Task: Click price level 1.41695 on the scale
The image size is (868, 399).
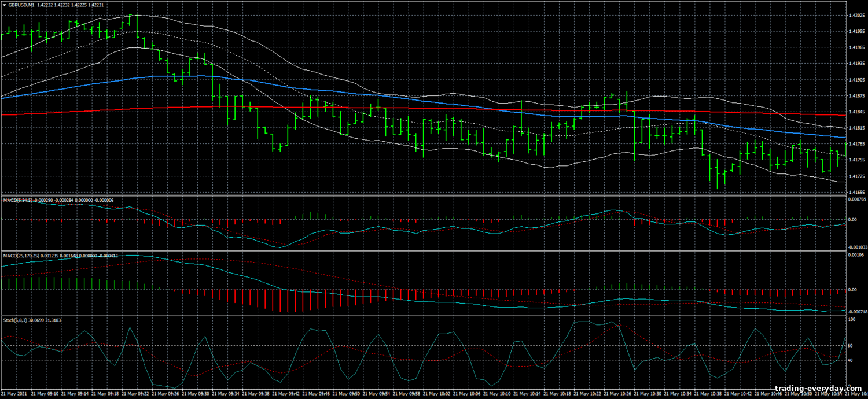Action: pos(856,191)
